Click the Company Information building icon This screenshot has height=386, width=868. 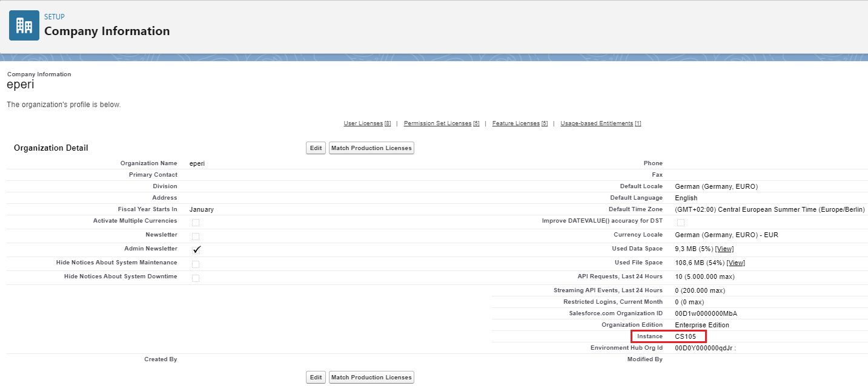pyautogui.click(x=24, y=25)
